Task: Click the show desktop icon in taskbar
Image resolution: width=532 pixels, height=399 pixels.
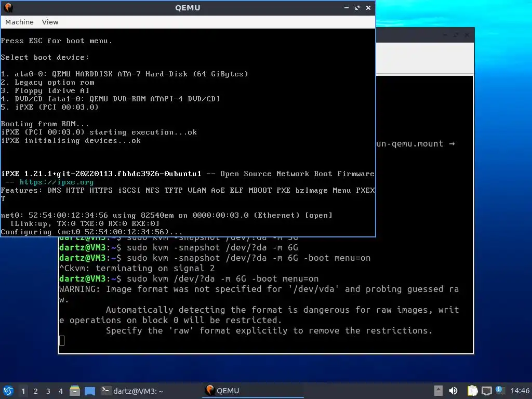Action: [90, 391]
